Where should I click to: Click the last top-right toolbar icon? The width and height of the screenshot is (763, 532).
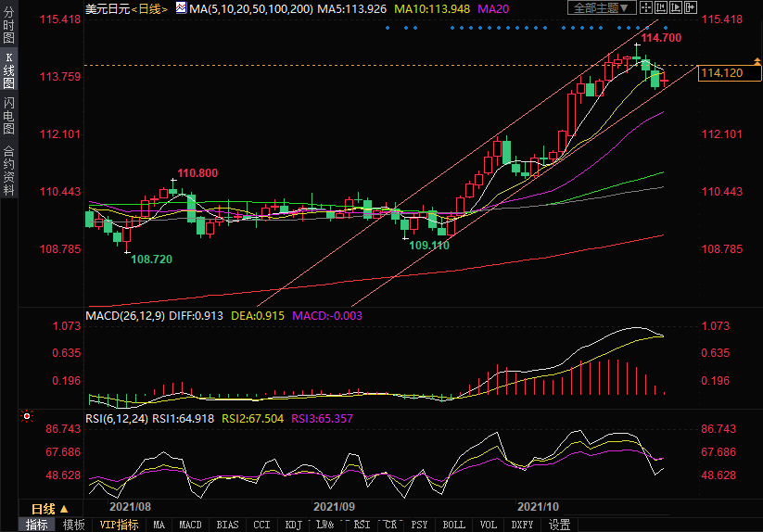[x=689, y=7]
